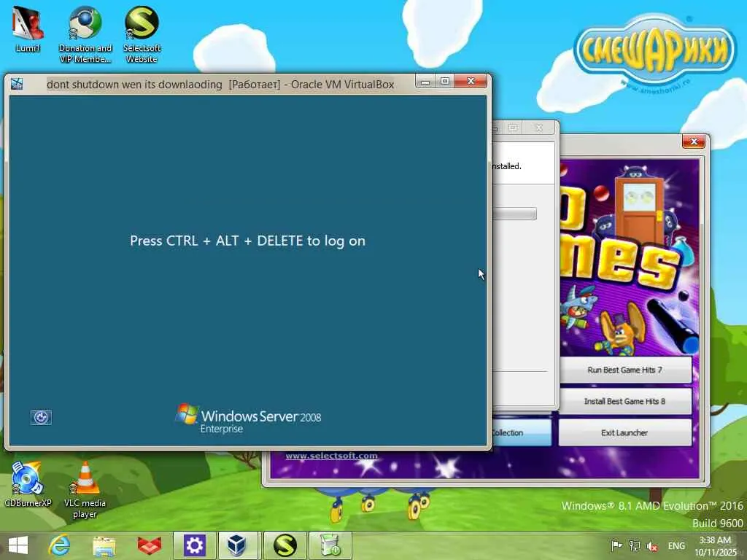The height and width of the screenshot is (560, 747).
Task: Open the network tray icon
Action: [635, 545]
